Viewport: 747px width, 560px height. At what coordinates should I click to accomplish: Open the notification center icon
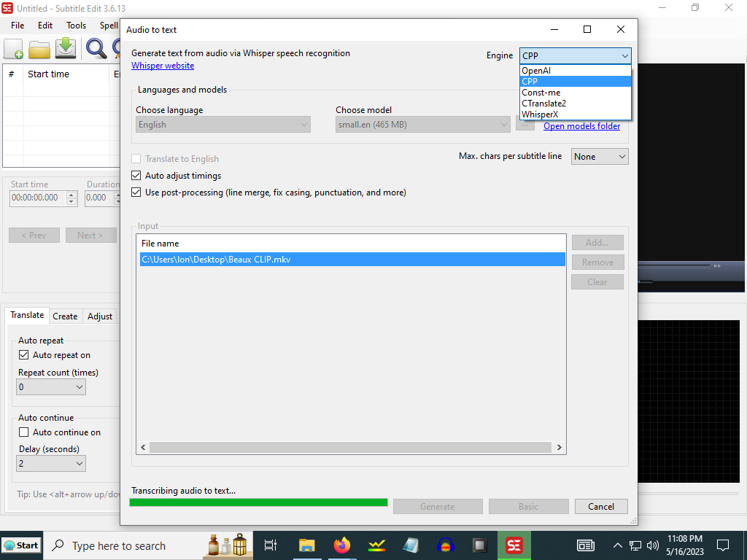[723, 545]
